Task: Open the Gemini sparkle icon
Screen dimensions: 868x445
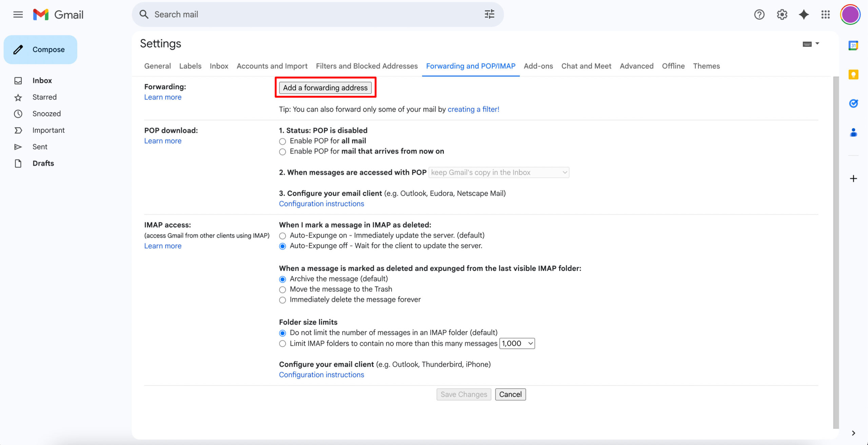Action: click(x=804, y=15)
